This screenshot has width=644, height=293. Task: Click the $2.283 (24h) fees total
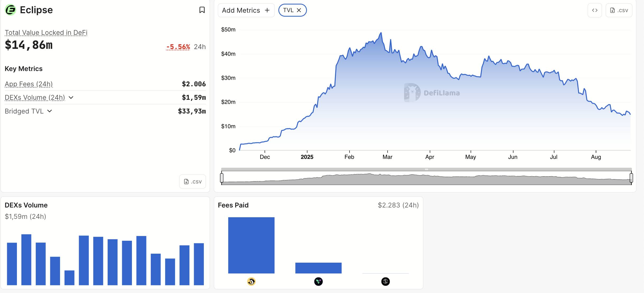[398, 205]
